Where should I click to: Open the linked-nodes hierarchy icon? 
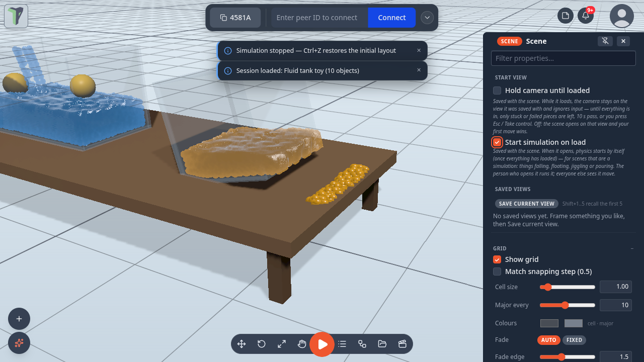point(362,344)
